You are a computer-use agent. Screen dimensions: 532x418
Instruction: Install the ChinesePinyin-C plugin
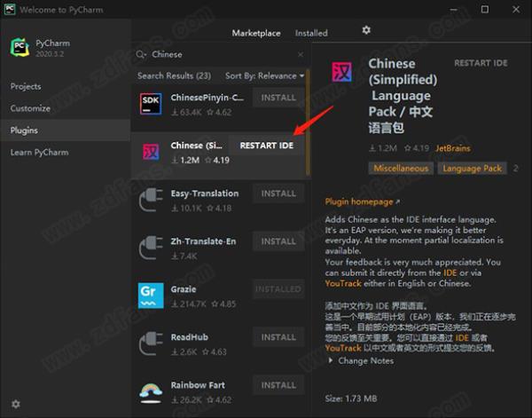click(x=278, y=98)
